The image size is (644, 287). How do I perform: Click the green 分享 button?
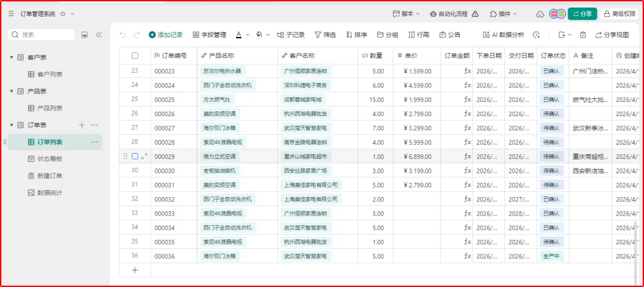583,14
